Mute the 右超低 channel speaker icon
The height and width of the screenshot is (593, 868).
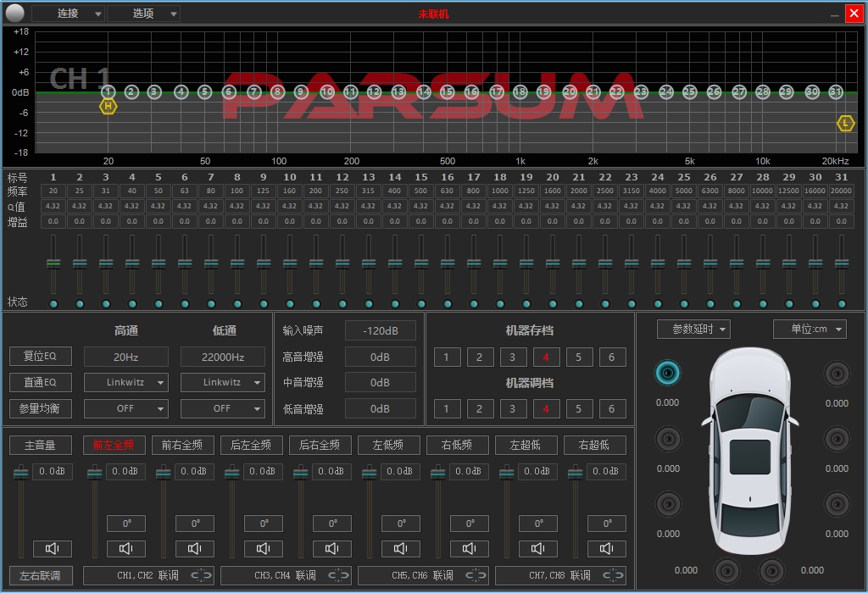607,548
